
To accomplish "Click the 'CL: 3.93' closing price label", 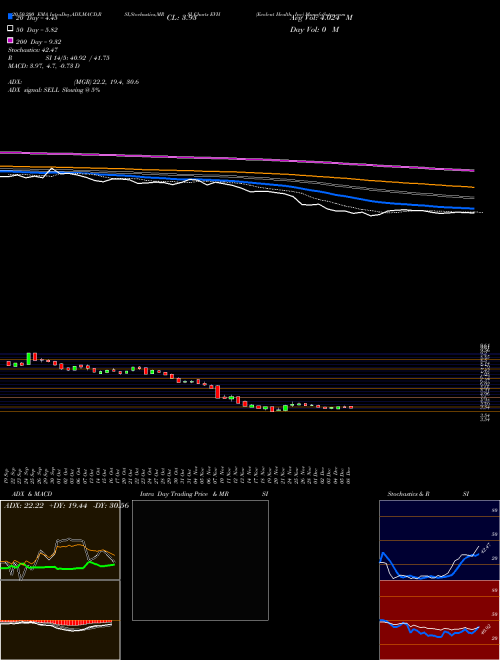I will [x=182, y=18].
